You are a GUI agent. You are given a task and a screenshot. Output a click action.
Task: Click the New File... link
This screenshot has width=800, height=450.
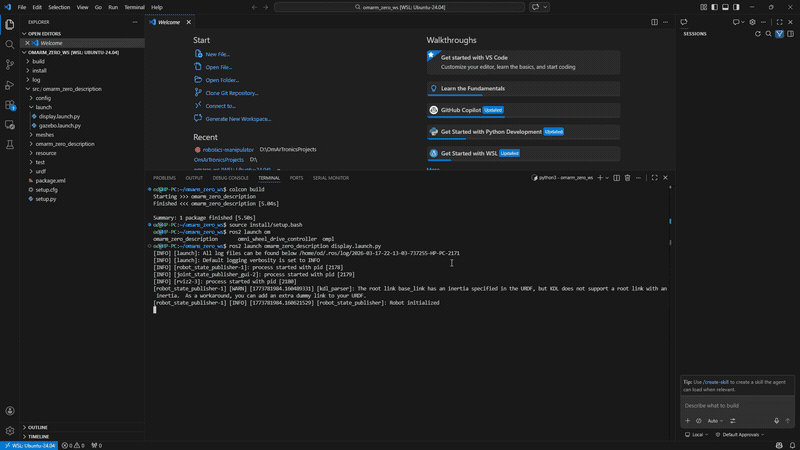[x=217, y=54]
